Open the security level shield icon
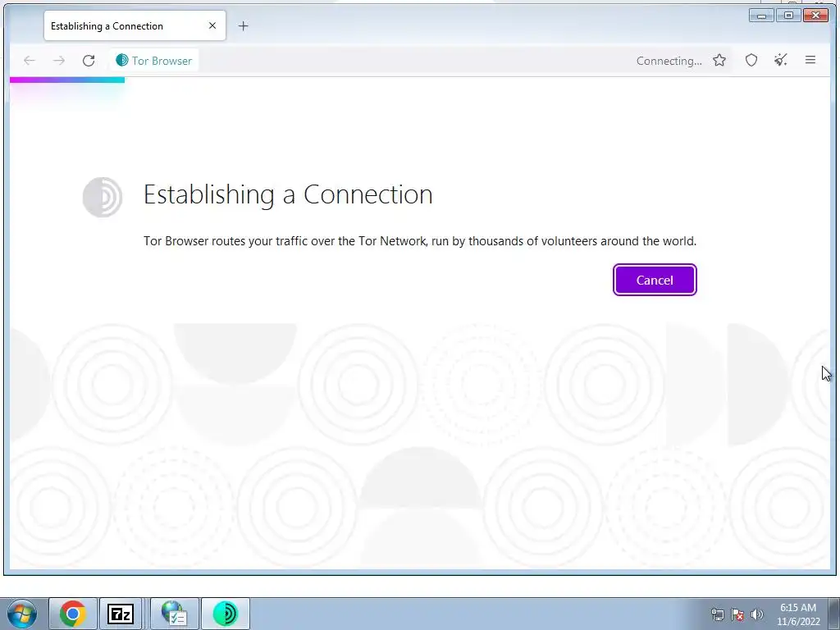Image resolution: width=840 pixels, height=630 pixels. (x=751, y=61)
